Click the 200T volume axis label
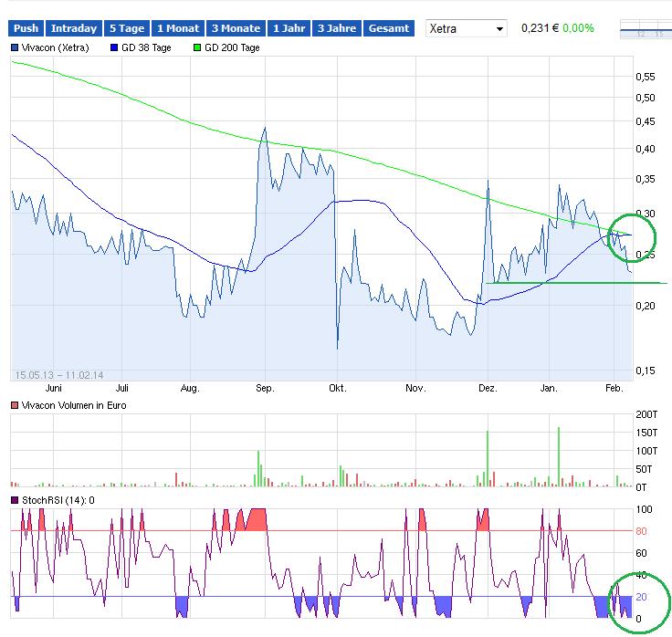The width and height of the screenshot is (672, 637). 646,414
